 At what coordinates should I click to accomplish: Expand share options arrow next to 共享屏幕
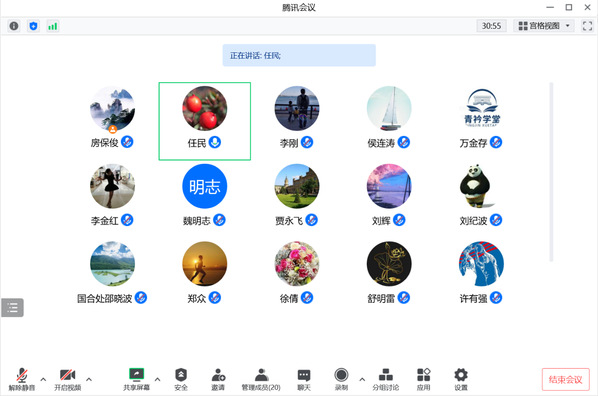click(157, 379)
